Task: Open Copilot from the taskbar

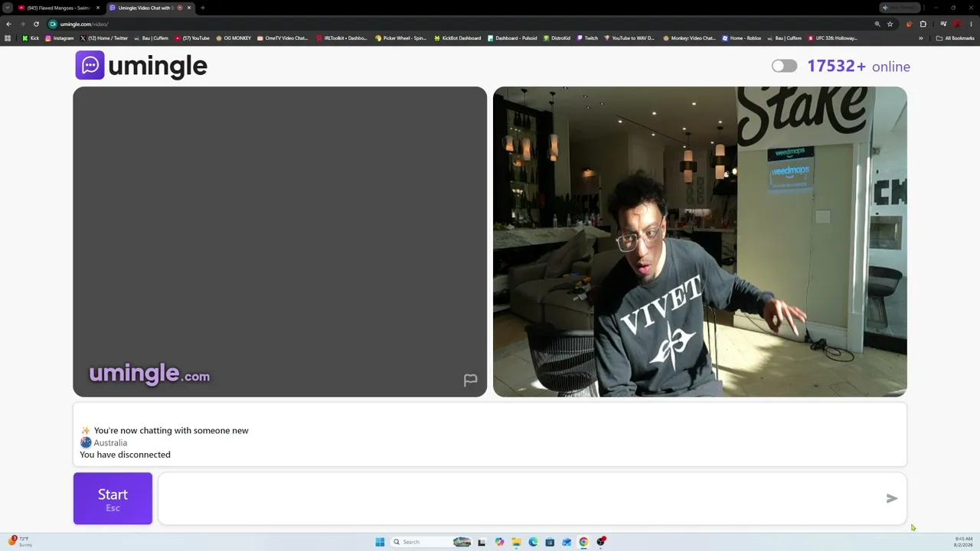Action: 499,542
